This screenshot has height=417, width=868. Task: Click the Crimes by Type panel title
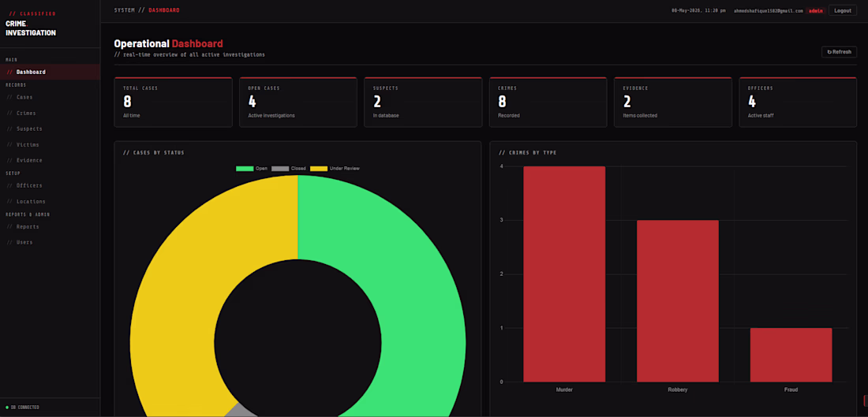[528, 153]
